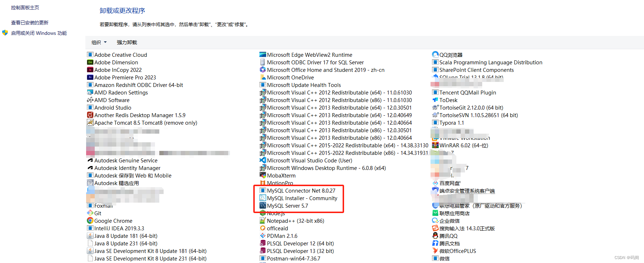Select TortoiseSVN 1.10.5.28651 entry
The width and height of the screenshot is (644, 263).
(x=475, y=115)
